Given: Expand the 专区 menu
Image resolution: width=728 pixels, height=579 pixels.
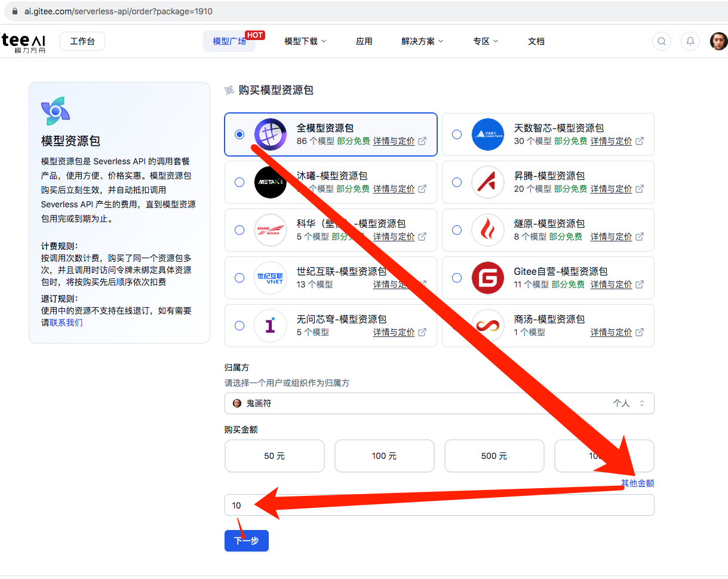Looking at the screenshot, I should pyautogui.click(x=486, y=41).
